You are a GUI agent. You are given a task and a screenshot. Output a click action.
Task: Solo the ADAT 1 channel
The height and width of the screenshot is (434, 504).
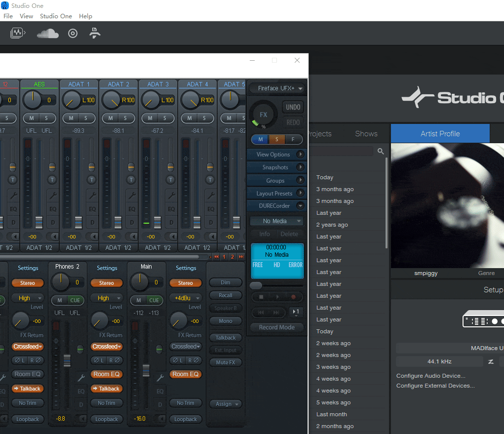(86, 118)
